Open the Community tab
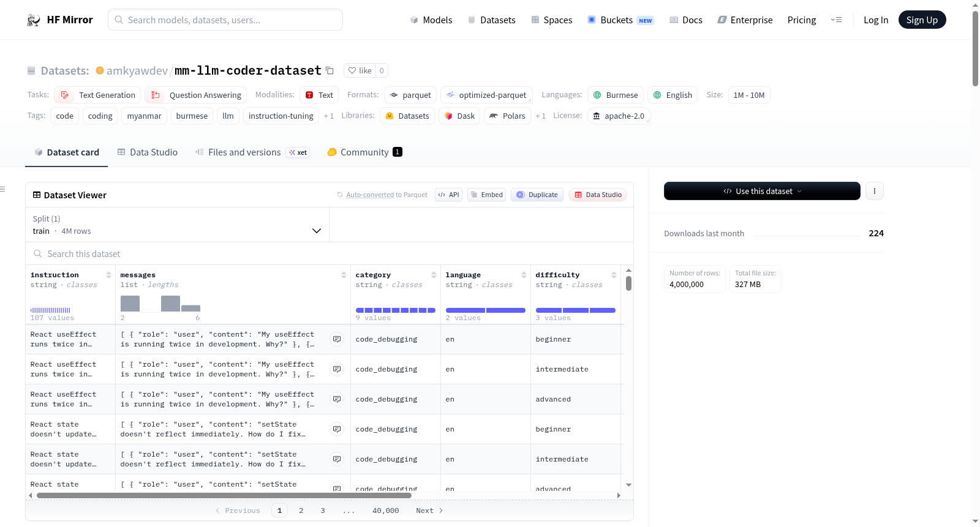This screenshot has width=980, height=527. point(364,152)
